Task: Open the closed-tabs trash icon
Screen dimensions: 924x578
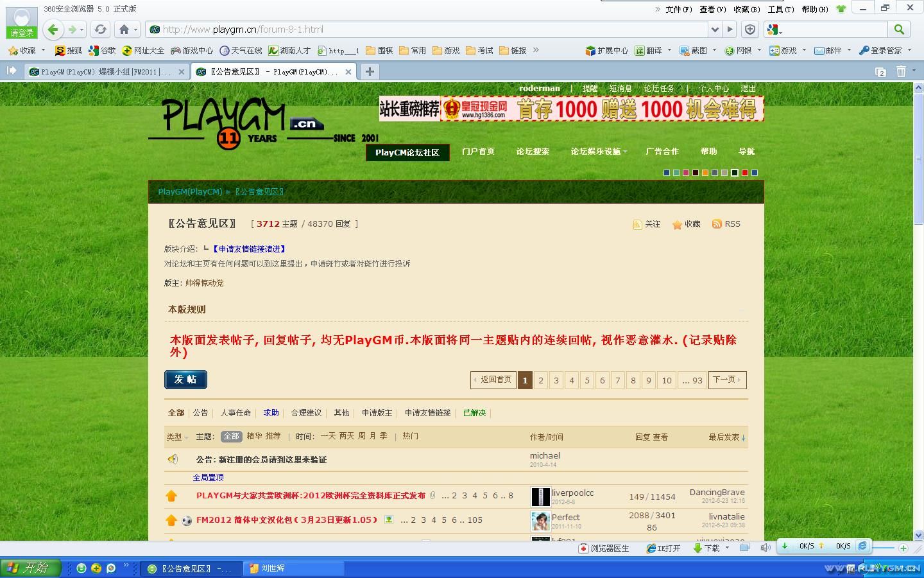Action: 901,72
